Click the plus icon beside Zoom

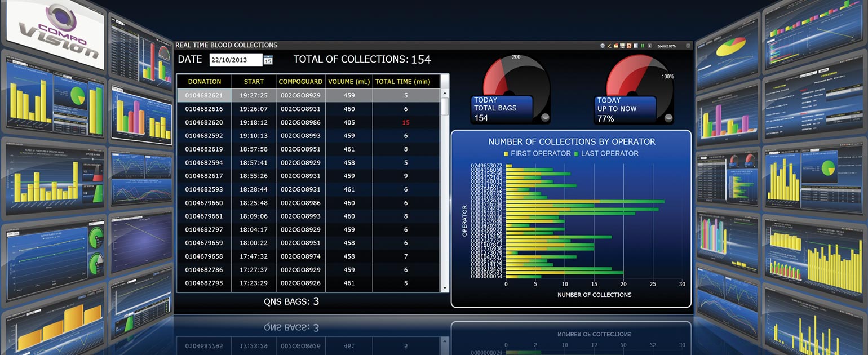(x=650, y=45)
